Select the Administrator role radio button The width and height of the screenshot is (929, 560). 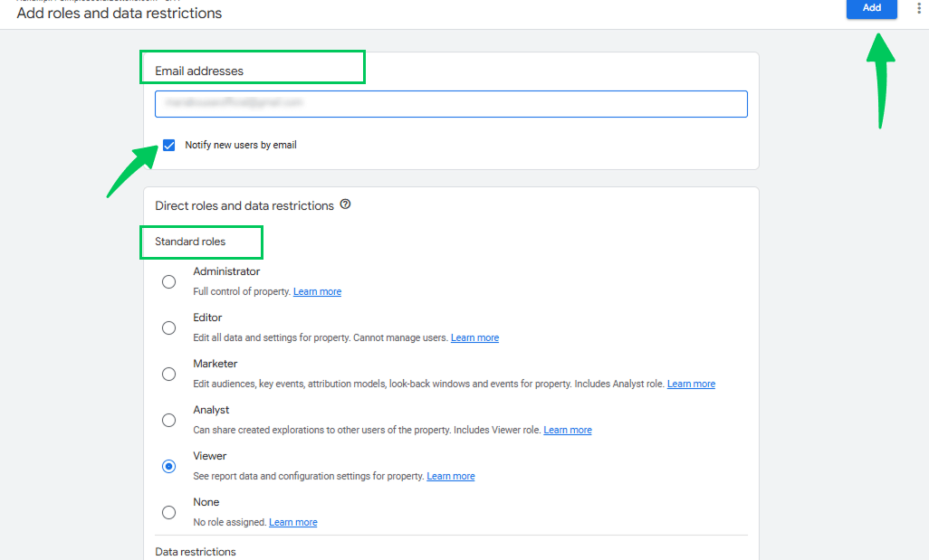tap(168, 281)
